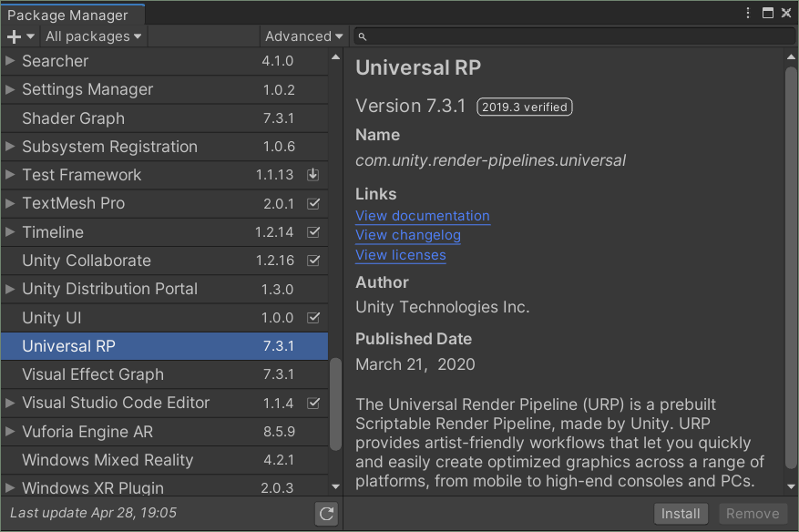Click the checkmark beside Visual Studio Code Editor
799x532 pixels.
[314, 403]
